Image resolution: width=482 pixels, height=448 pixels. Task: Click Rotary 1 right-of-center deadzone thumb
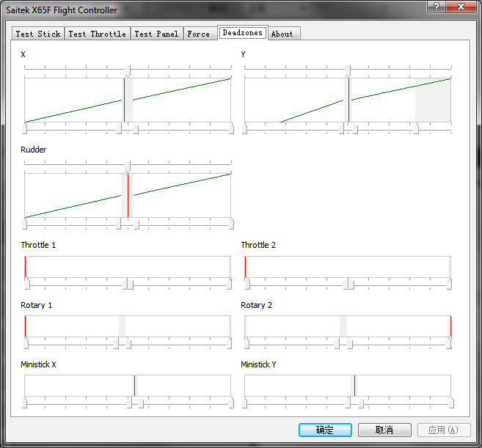(128, 344)
